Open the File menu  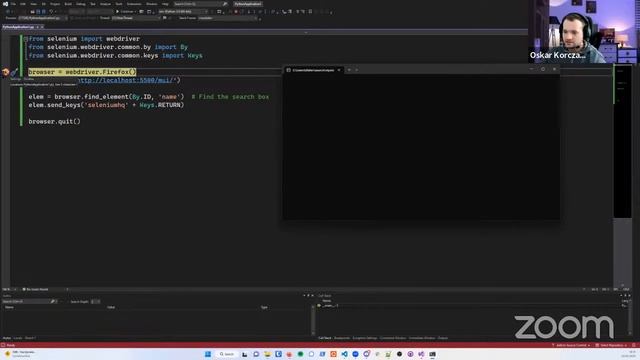(13, 4)
